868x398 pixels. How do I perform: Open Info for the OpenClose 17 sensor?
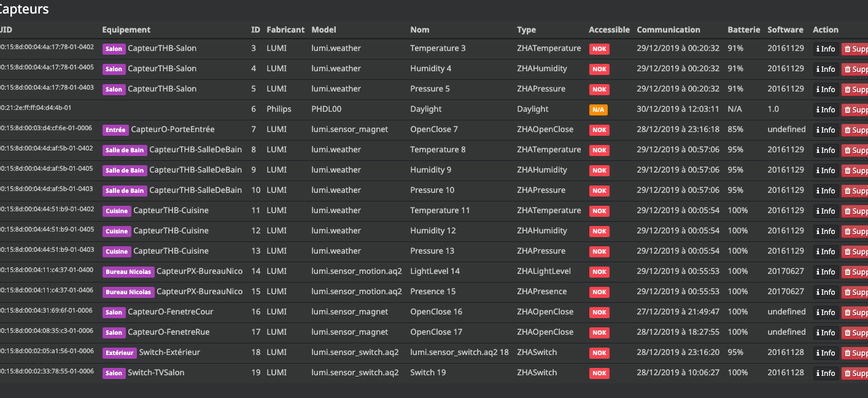826,333
